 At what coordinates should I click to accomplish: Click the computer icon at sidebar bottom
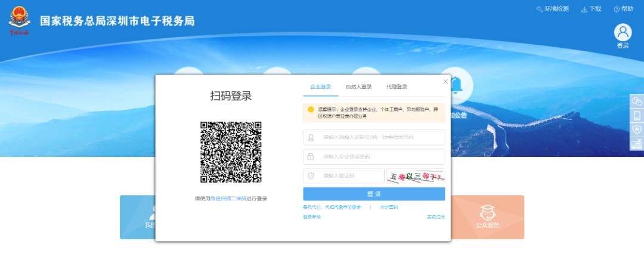637,144
